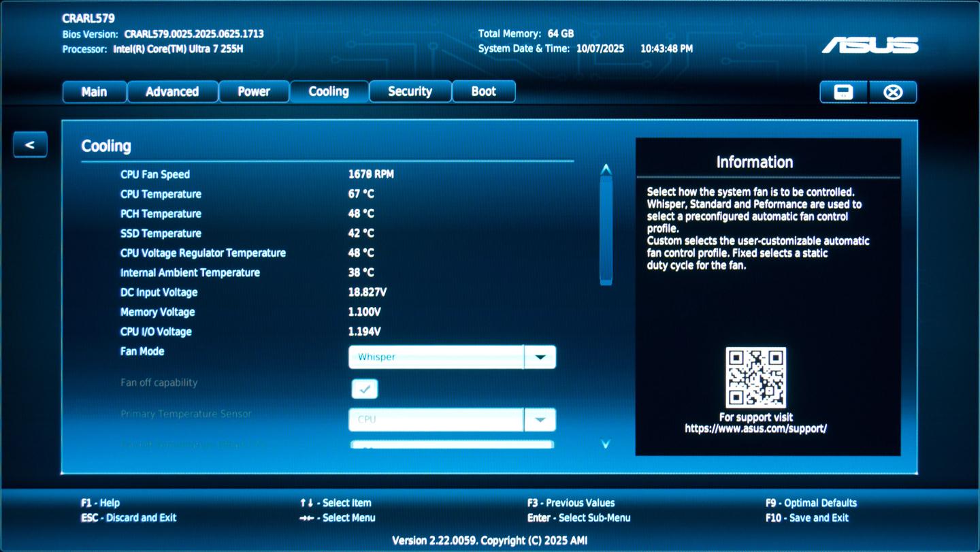Click the Fan off capability label
The image size is (980, 552).
click(159, 383)
